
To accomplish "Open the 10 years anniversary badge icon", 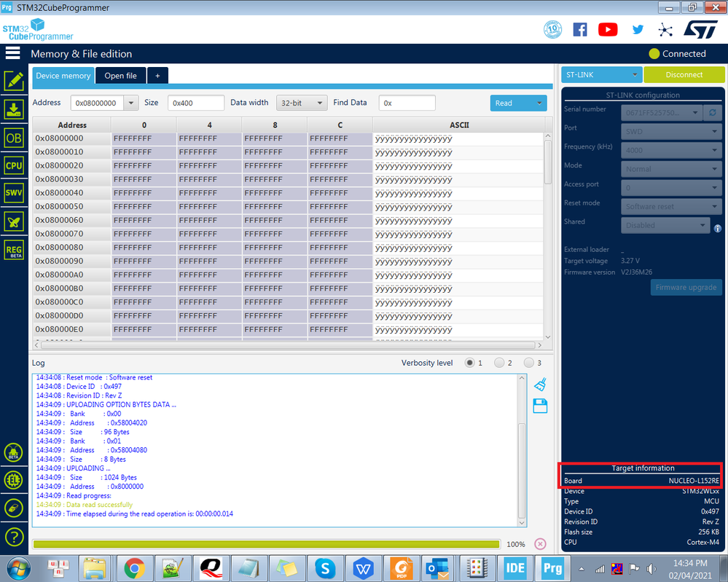I will 552,30.
